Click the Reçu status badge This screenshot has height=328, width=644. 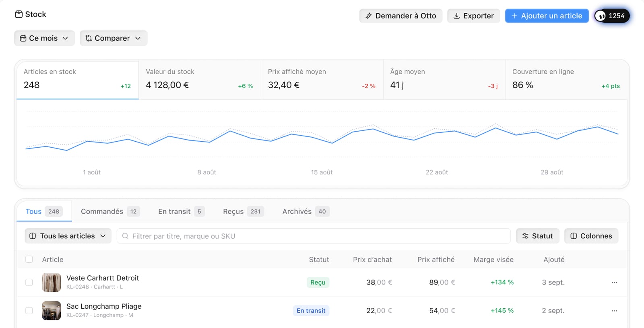tap(318, 283)
